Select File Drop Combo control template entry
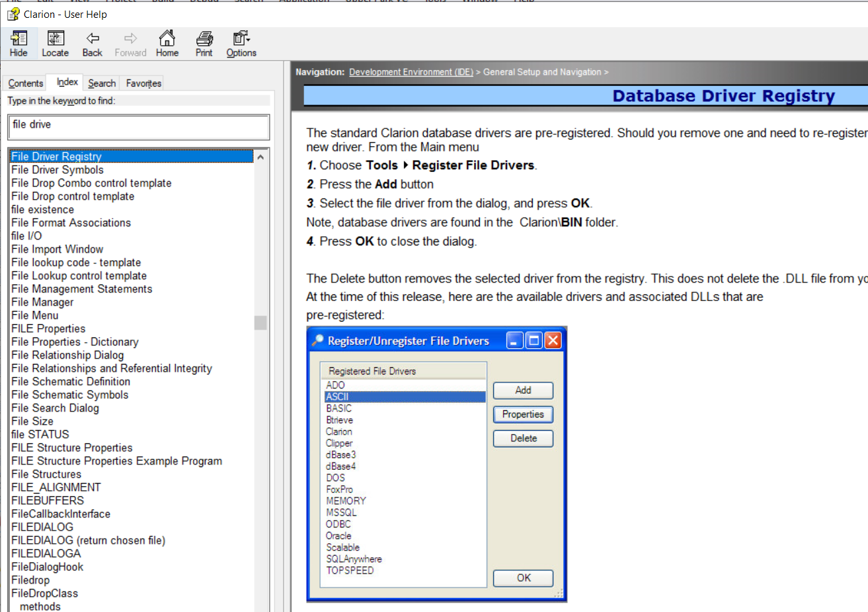Image resolution: width=868 pixels, height=612 pixels. pyautogui.click(x=91, y=183)
